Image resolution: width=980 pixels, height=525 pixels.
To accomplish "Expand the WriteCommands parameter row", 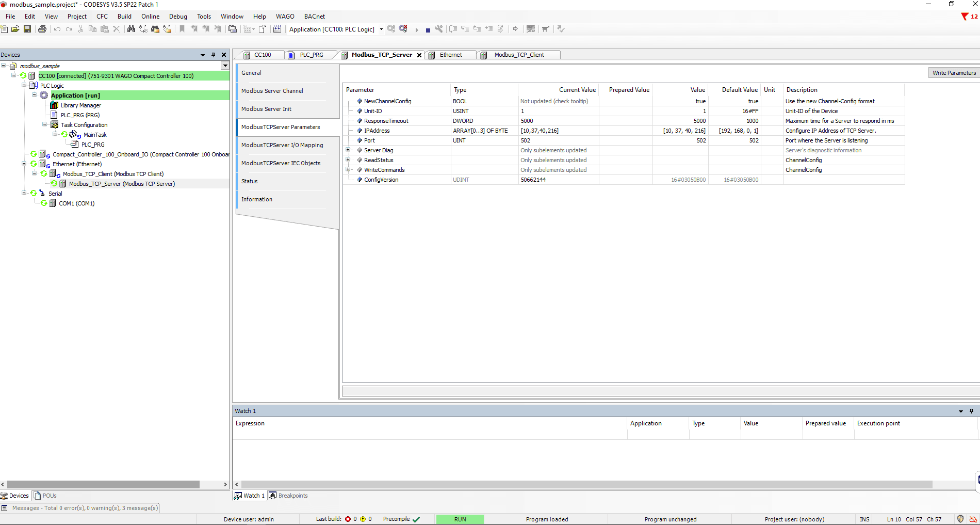I will (x=348, y=169).
